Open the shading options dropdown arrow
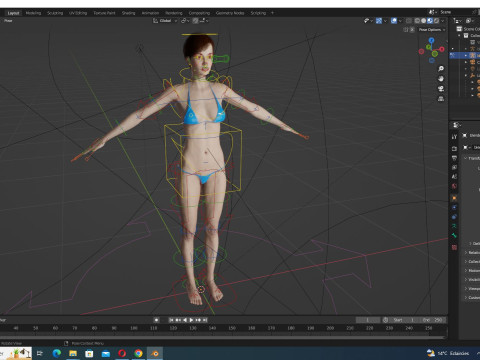Viewport: 480px width, 360px height. [x=443, y=21]
